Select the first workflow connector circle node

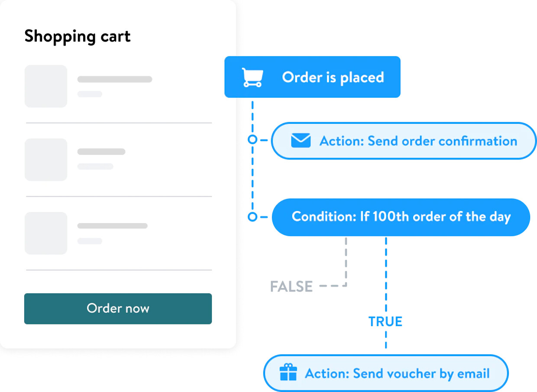pyautogui.click(x=252, y=140)
